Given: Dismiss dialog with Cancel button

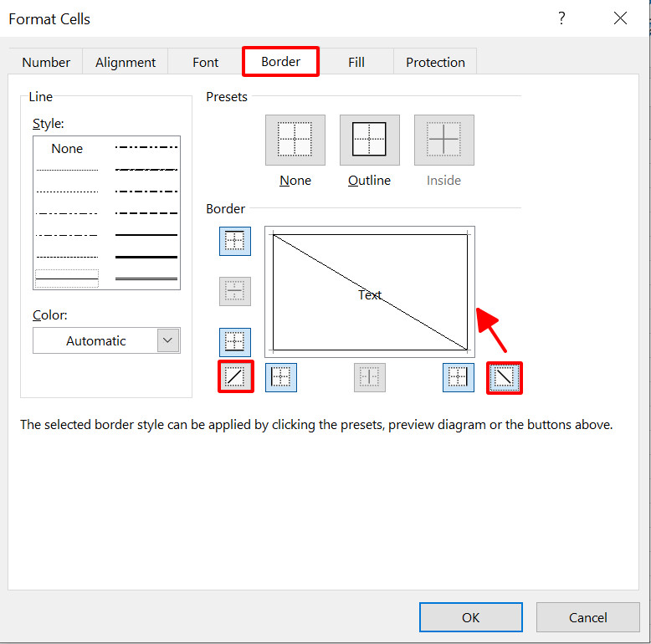Looking at the screenshot, I should 588,617.
